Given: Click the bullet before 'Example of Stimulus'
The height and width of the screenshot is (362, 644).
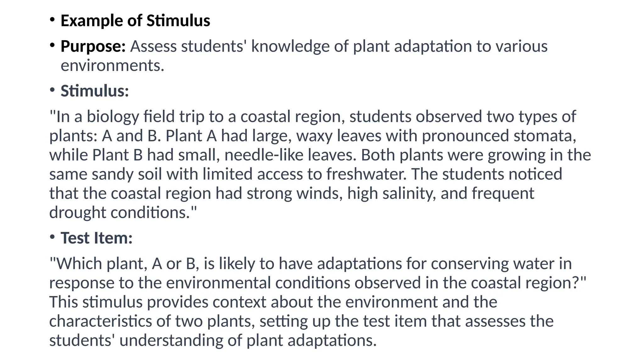Looking at the screenshot, I should (52, 20).
